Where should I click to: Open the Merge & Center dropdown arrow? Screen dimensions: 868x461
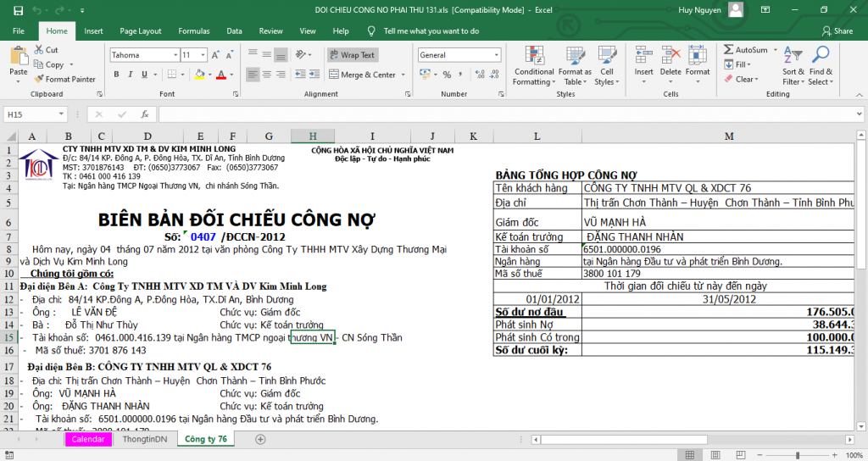402,75
